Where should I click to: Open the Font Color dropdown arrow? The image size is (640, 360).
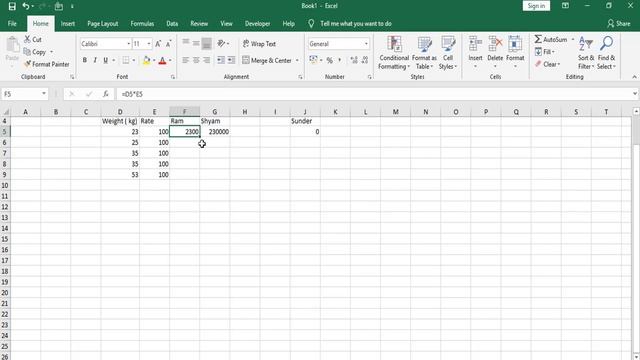click(170, 60)
